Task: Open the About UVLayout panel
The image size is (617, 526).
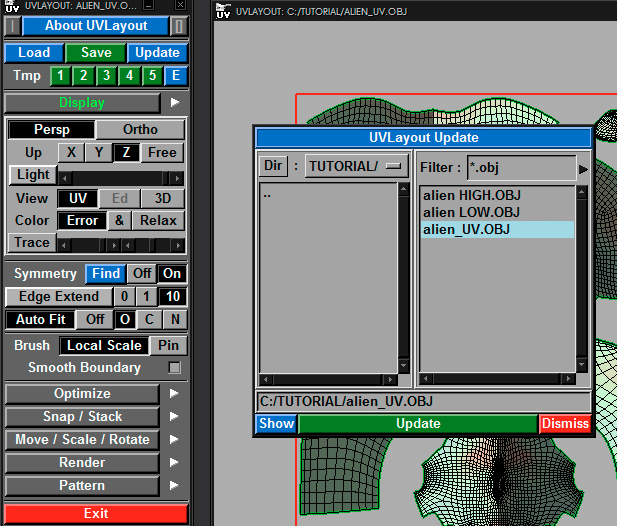Action: (x=96, y=26)
